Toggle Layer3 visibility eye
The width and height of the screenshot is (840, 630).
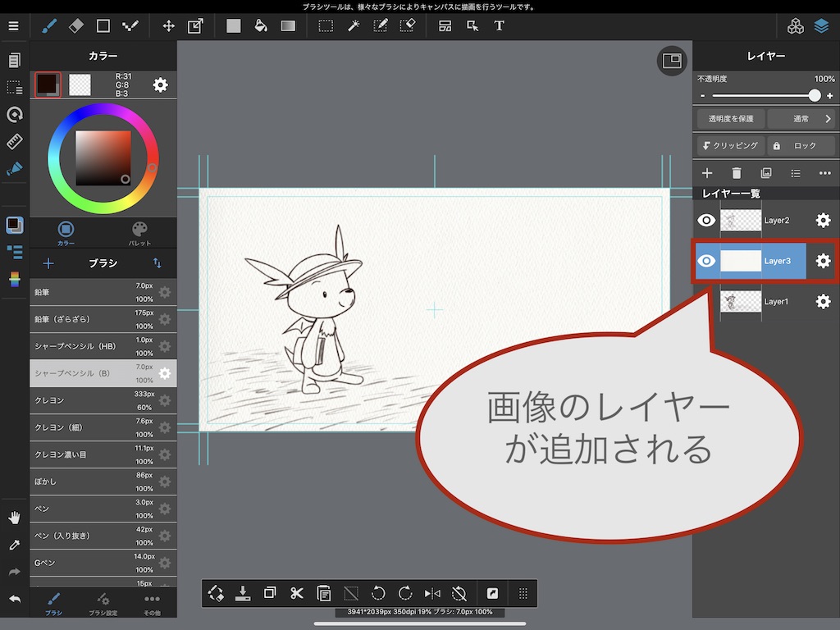(x=706, y=261)
